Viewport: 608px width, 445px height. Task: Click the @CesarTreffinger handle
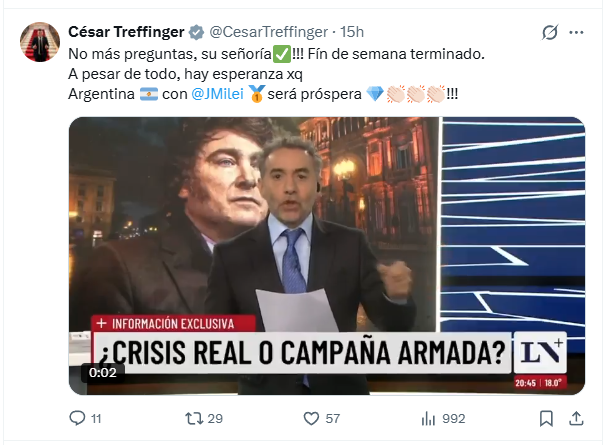click(x=268, y=32)
